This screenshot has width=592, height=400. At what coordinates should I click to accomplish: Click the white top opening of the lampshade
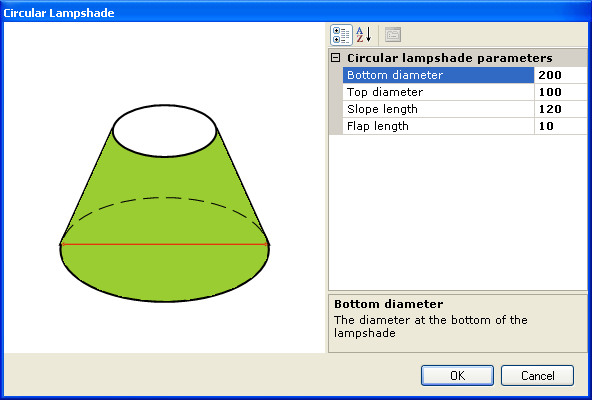165,131
